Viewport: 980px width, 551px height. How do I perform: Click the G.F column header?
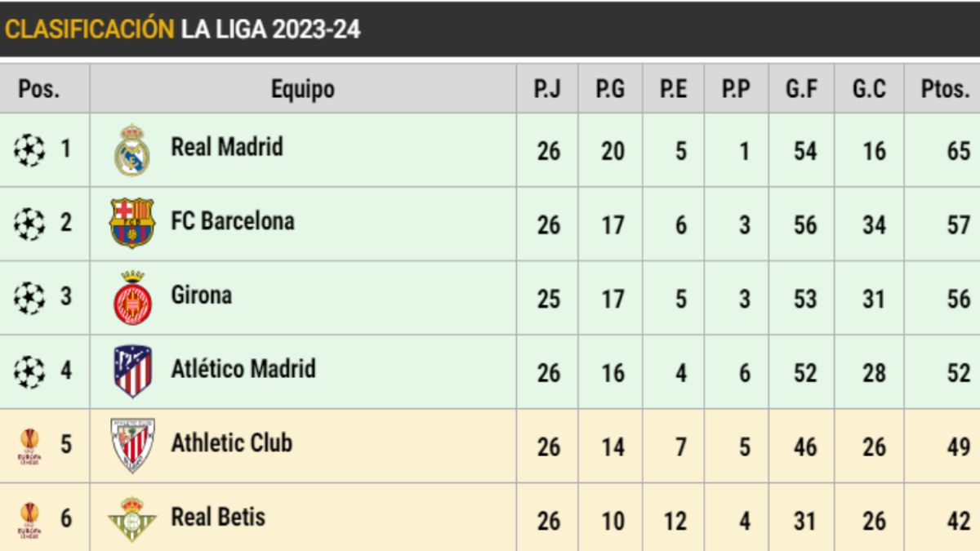click(802, 89)
